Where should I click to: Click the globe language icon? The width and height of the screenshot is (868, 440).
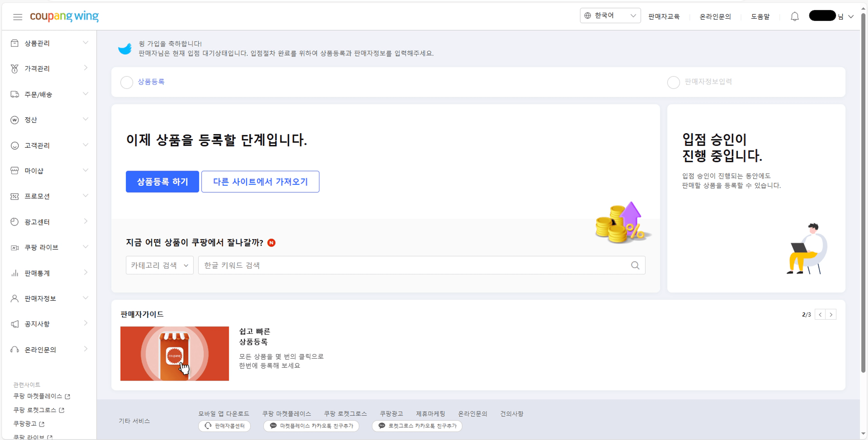point(587,16)
